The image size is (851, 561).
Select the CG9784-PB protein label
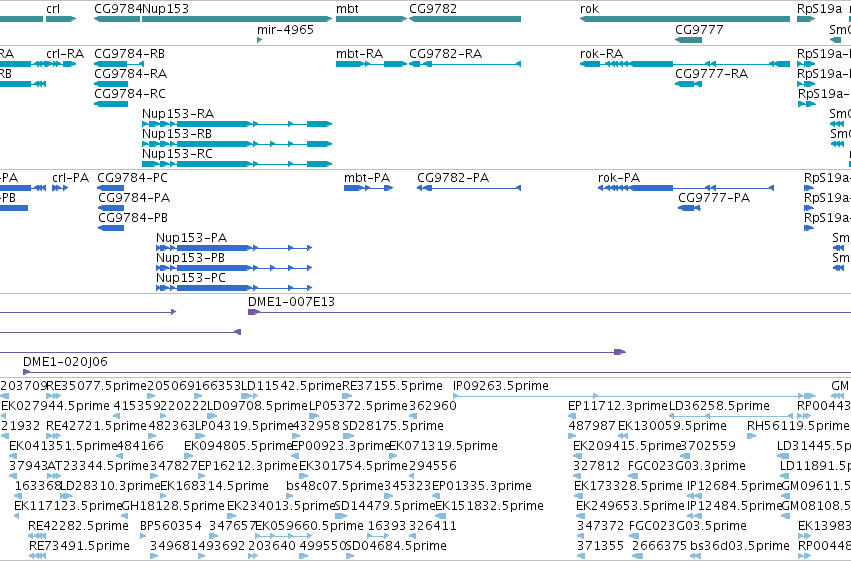(133, 218)
